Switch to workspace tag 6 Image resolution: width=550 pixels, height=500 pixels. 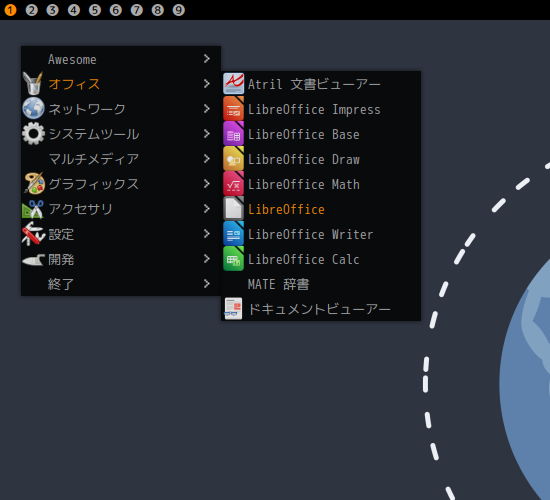(116, 10)
